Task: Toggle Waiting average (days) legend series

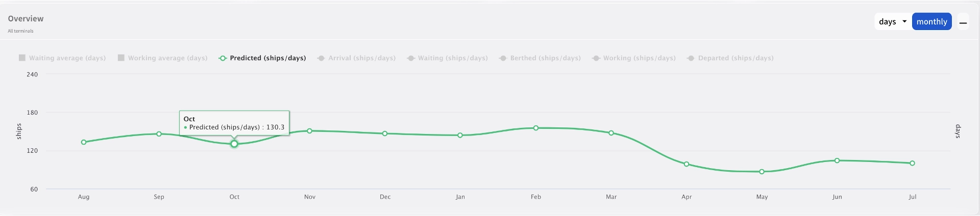Action: [x=62, y=58]
